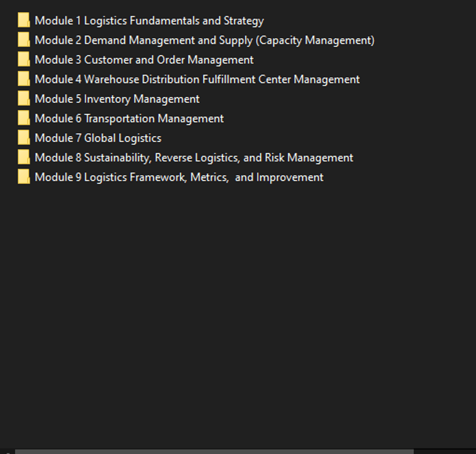Click the Module 4 Warehouse folder icon
The width and height of the screenshot is (476, 454).
point(24,79)
